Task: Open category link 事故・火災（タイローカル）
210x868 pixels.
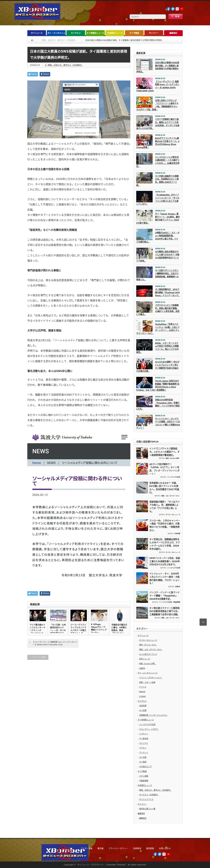Action: (x=151, y=649)
